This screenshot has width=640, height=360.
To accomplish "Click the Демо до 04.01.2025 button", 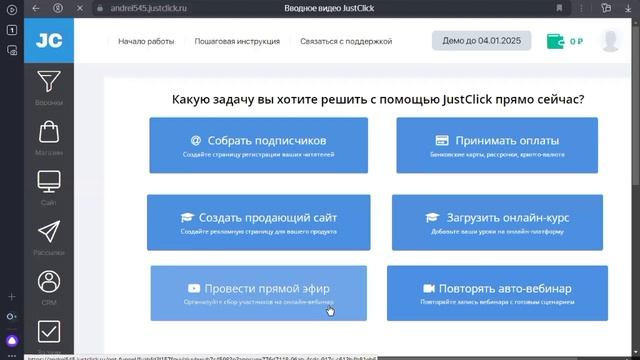I will tap(482, 41).
